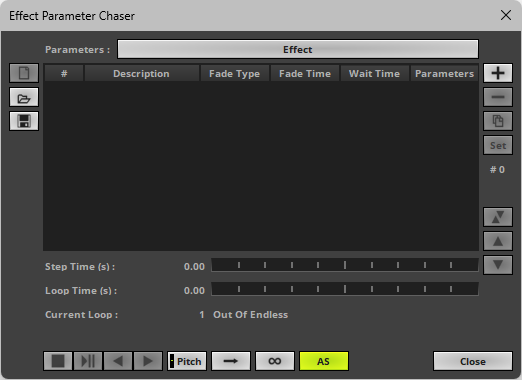Save chaser with the floppy disk icon

(24, 121)
